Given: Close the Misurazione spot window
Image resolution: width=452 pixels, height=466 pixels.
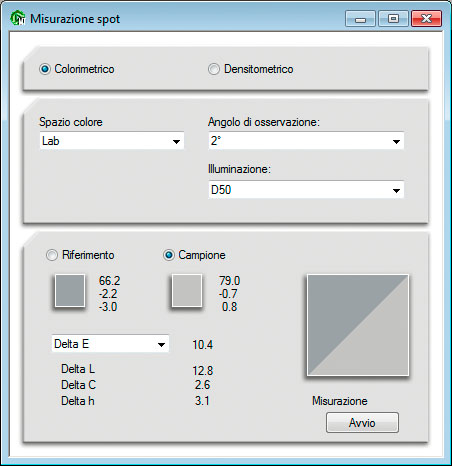Looking at the screenshot, I should 426,19.
